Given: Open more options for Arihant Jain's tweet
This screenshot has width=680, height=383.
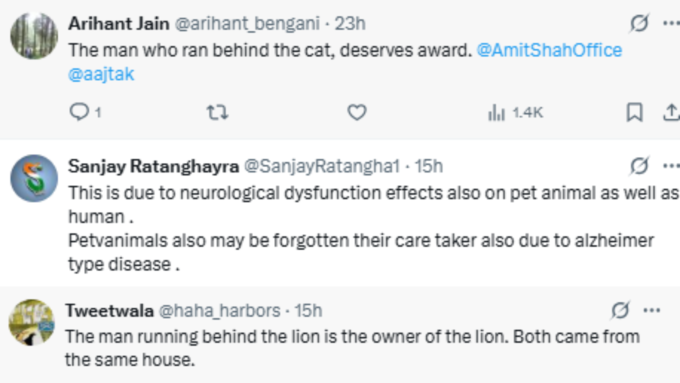Looking at the screenshot, I should click(671, 23).
